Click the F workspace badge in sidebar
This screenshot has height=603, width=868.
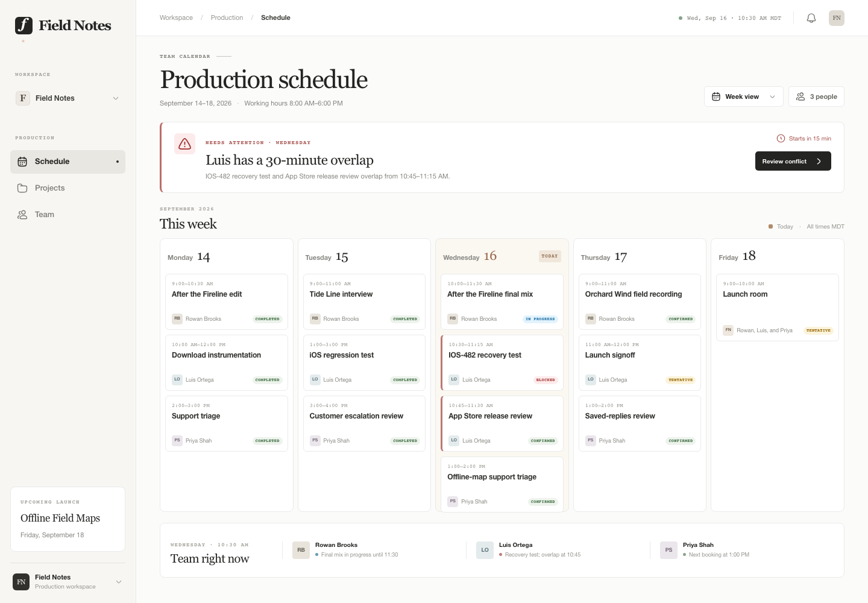click(x=23, y=98)
